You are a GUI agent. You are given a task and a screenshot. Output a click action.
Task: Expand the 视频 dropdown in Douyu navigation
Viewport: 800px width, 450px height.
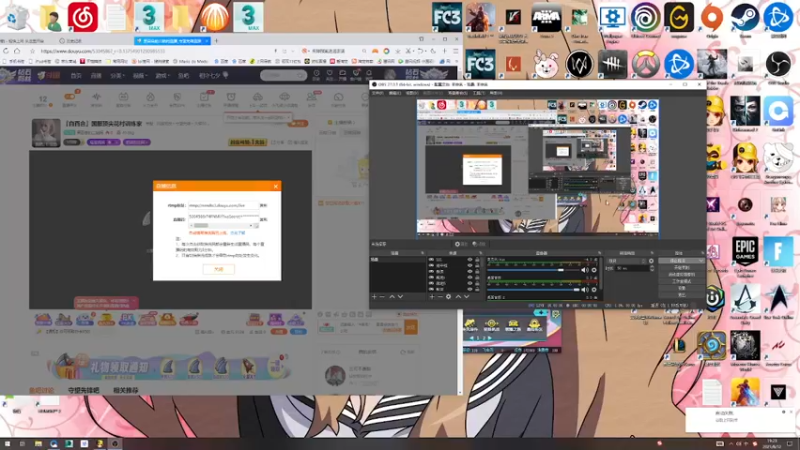pyautogui.click(x=139, y=76)
